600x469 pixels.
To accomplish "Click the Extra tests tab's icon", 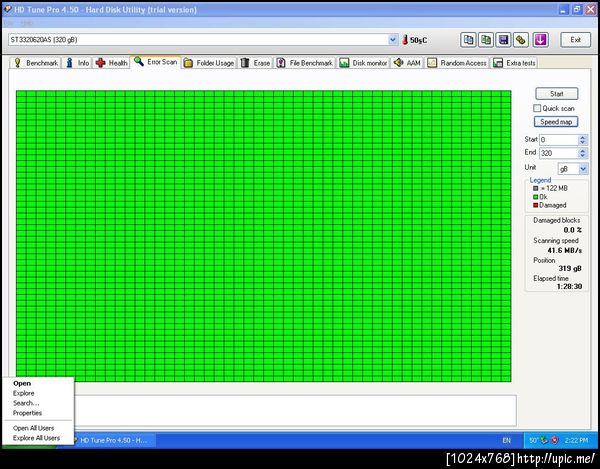I will pos(498,63).
